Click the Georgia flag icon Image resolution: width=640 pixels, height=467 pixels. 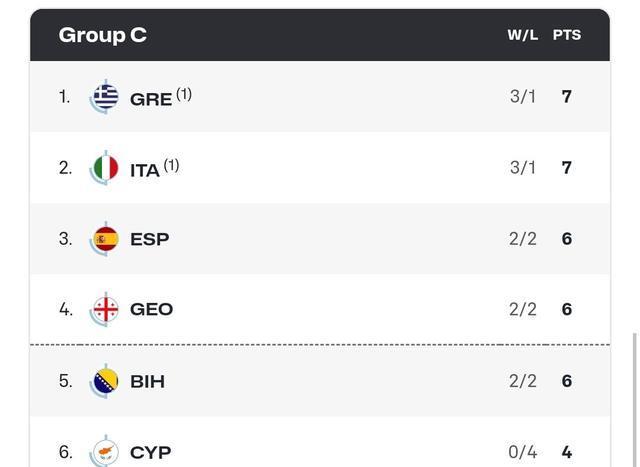tap(106, 309)
